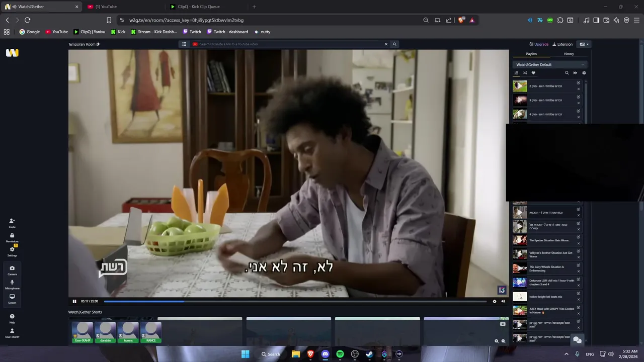Remove "hollow knight lofi beats mix" from playlist
644x362 pixels.
coord(579,300)
